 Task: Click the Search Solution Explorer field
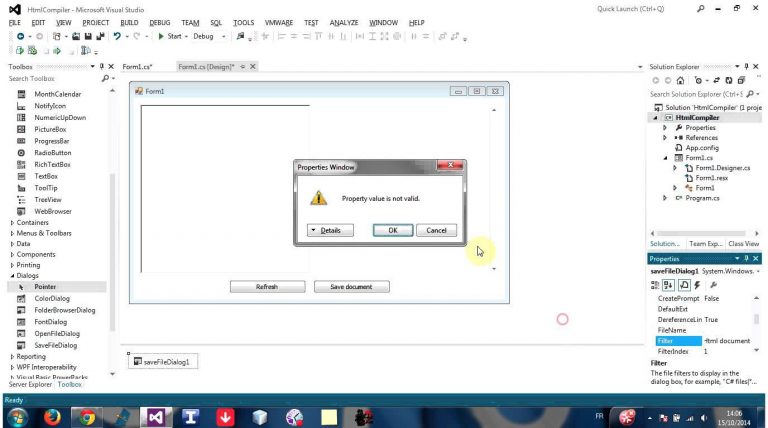pyautogui.click(x=696, y=94)
